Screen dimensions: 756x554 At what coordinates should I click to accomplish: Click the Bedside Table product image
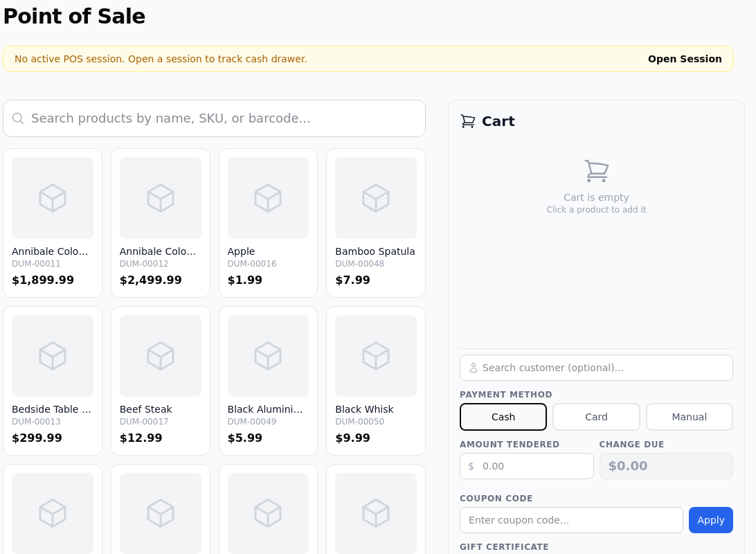coord(53,356)
